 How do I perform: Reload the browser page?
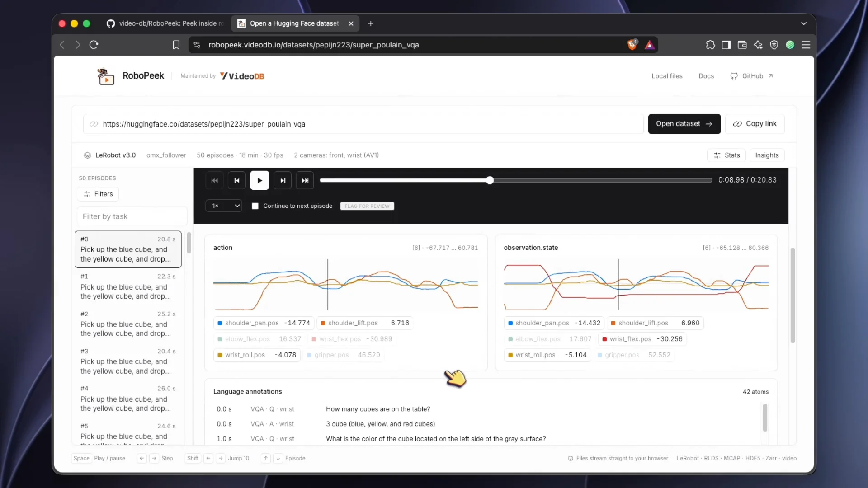[94, 45]
